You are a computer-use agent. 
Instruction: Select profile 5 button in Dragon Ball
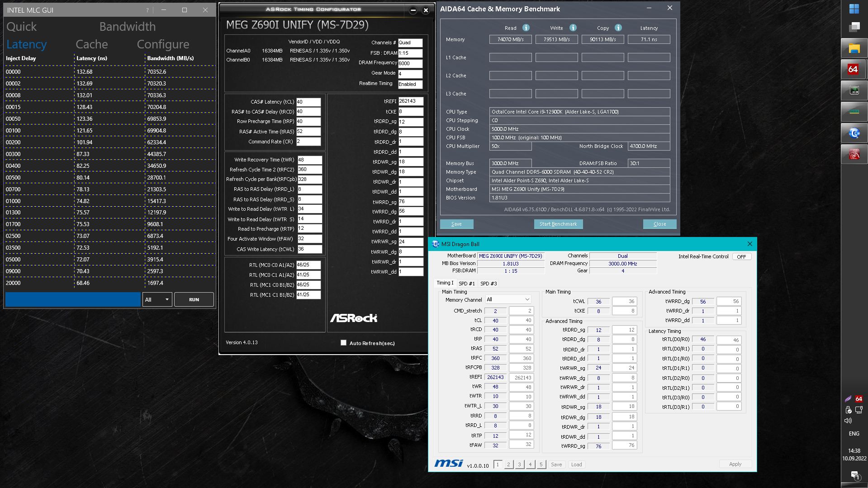541,464
